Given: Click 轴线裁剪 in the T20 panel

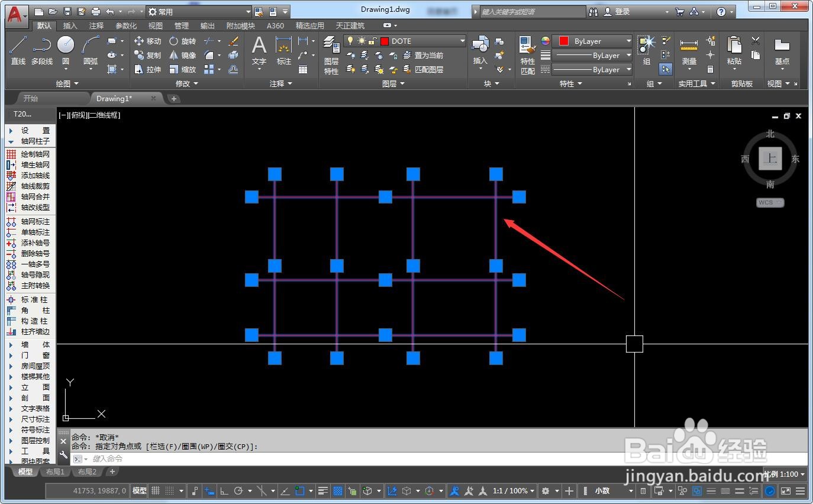Looking at the screenshot, I should pos(28,186).
